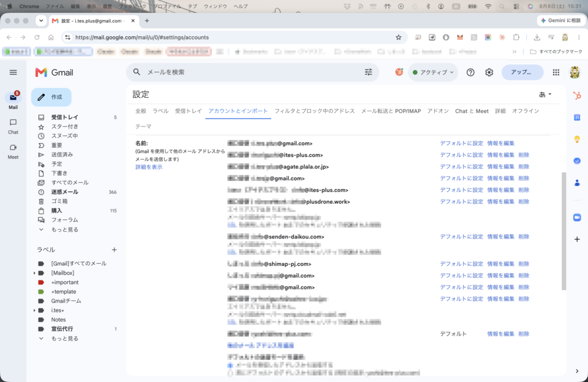Open Google Calendar side panel icon
Viewport: 588px width, 382px height.
(577, 117)
